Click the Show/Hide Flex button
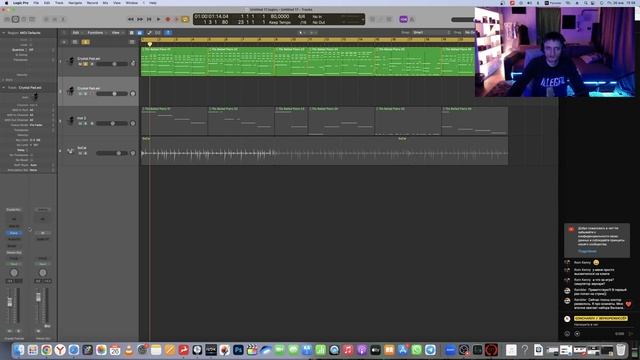 click(x=158, y=33)
